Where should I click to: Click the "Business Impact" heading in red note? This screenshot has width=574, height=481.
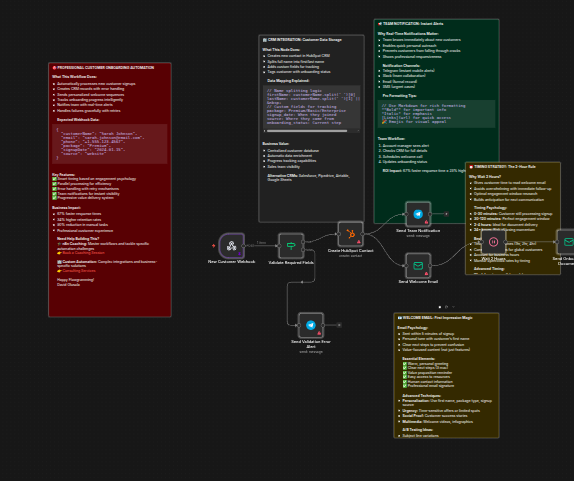click(x=66, y=208)
